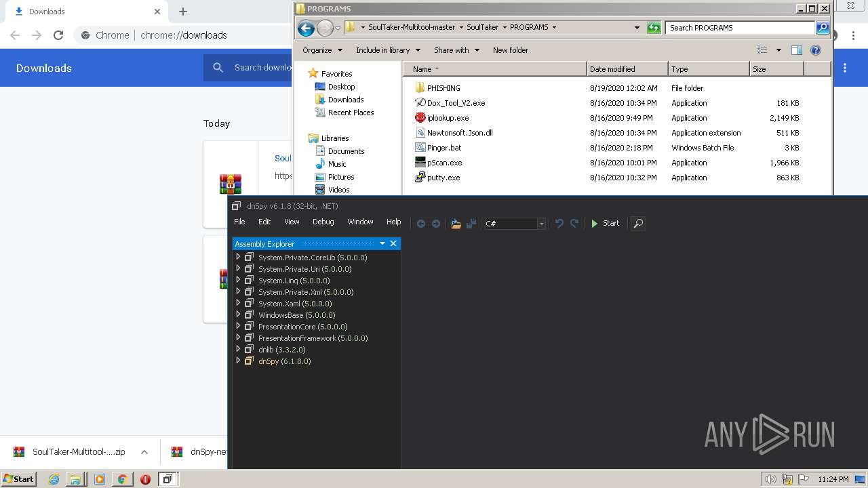Expand System.Private.Uri assembly node
The image size is (868, 488).
[238, 269]
